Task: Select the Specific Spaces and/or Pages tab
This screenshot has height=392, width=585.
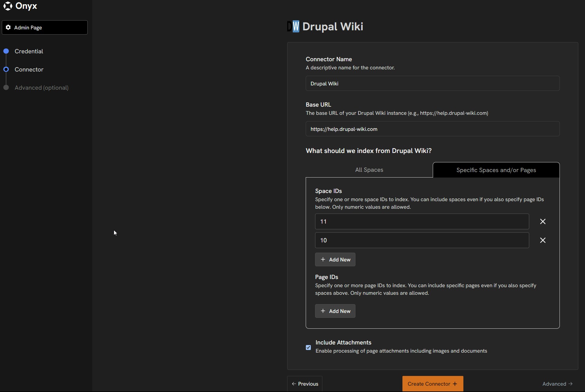Action: tap(496, 170)
